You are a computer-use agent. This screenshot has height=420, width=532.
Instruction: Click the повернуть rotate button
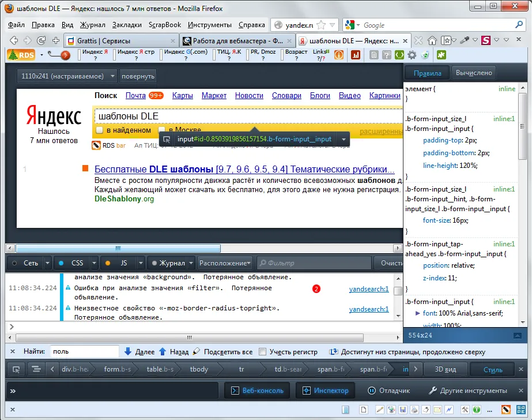pos(138,76)
